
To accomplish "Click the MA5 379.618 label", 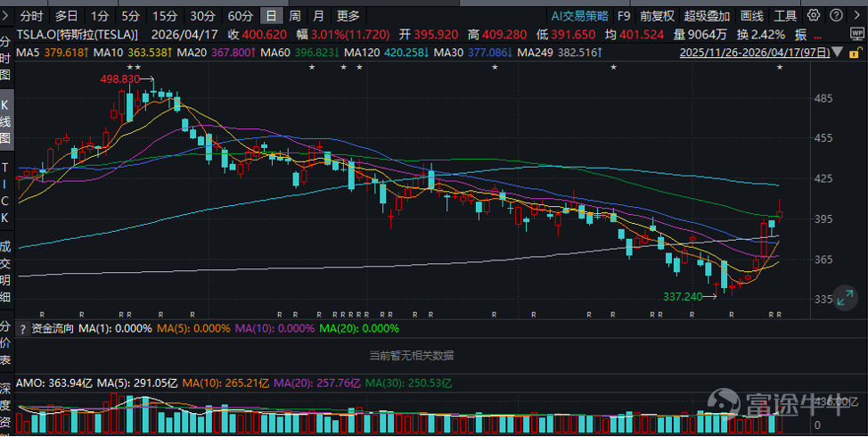I will click(x=53, y=54).
